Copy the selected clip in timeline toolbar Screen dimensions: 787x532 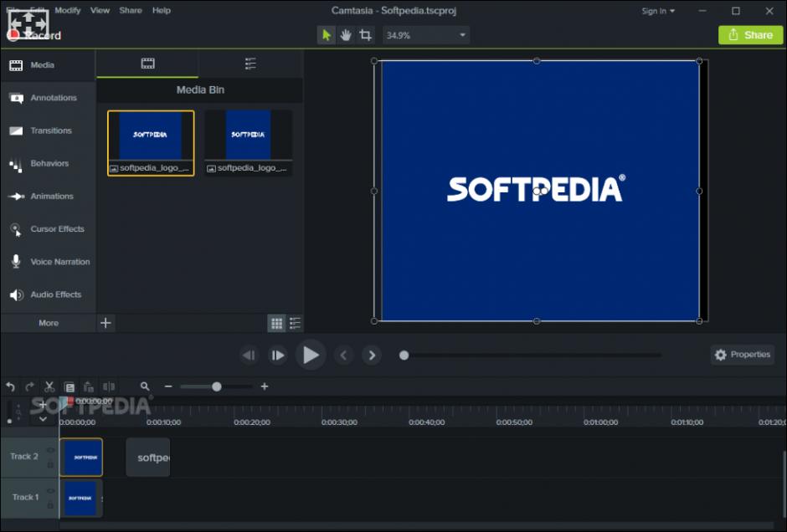coord(69,386)
